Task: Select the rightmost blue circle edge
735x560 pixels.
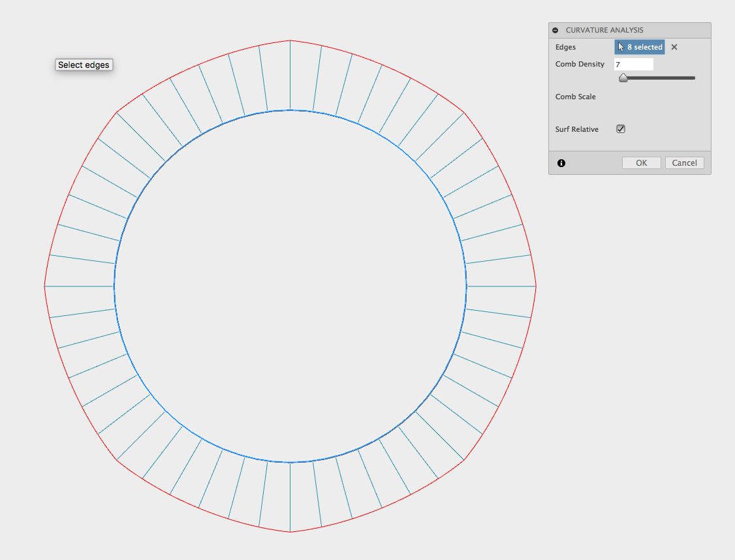Action: 466,286
